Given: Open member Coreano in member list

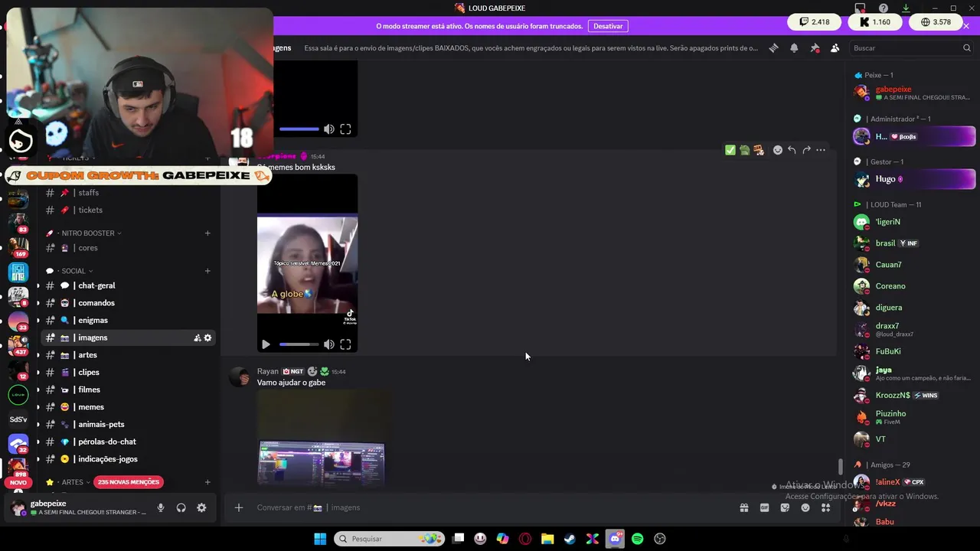Looking at the screenshot, I should [912, 286].
